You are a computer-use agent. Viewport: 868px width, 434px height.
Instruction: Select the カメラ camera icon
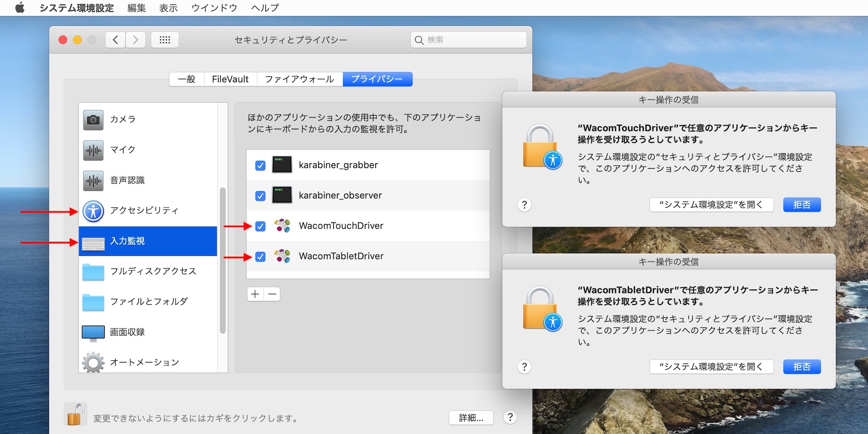(93, 120)
